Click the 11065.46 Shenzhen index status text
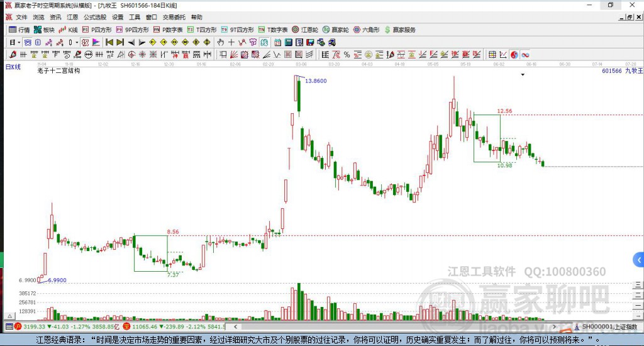Screen dimensions: 644x346 146,326
